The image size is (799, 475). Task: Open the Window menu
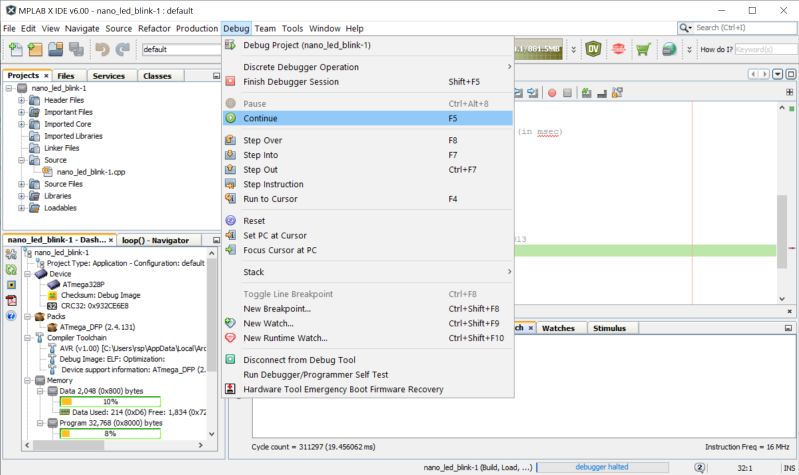click(x=325, y=29)
